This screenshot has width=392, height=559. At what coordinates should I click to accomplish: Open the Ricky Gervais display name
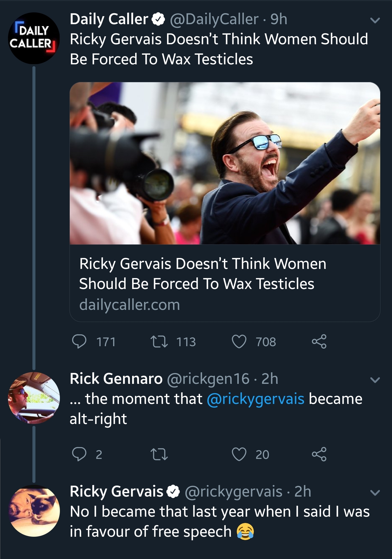click(x=117, y=491)
